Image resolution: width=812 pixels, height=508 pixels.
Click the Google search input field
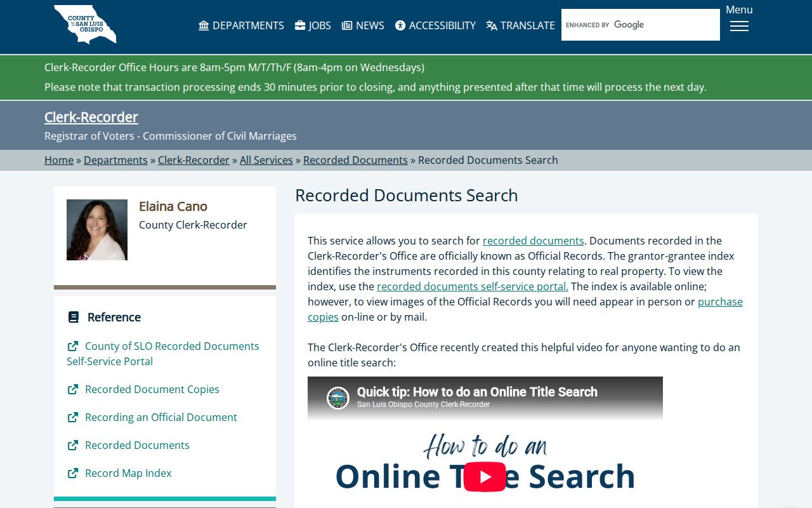click(x=641, y=25)
